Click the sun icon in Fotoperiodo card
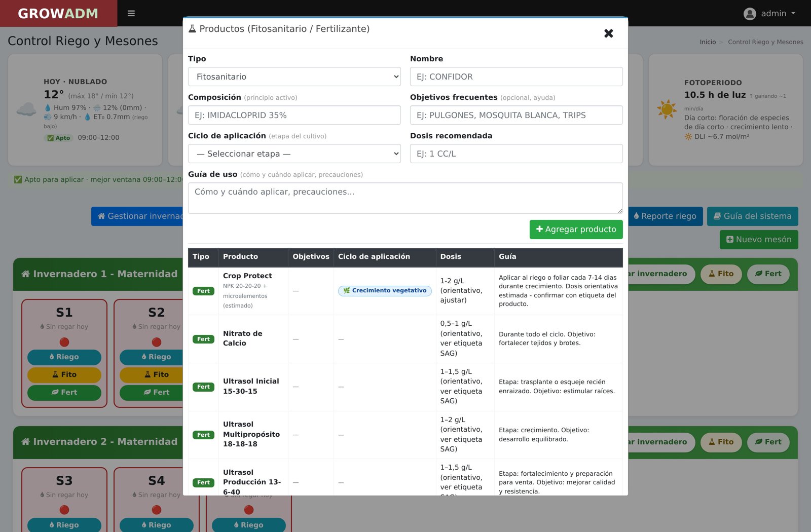The height and width of the screenshot is (532, 811). pyautogui.click(x=667, y=109)
